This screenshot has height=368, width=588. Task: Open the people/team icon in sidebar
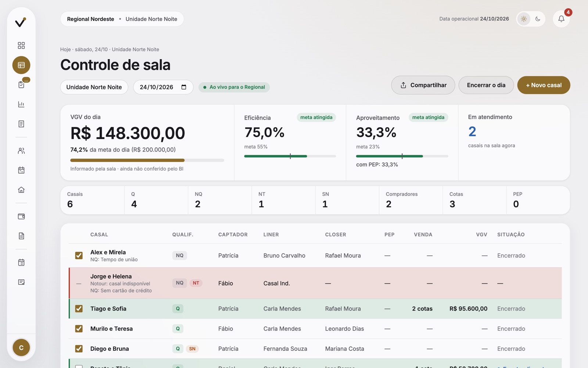click(21, 151)
